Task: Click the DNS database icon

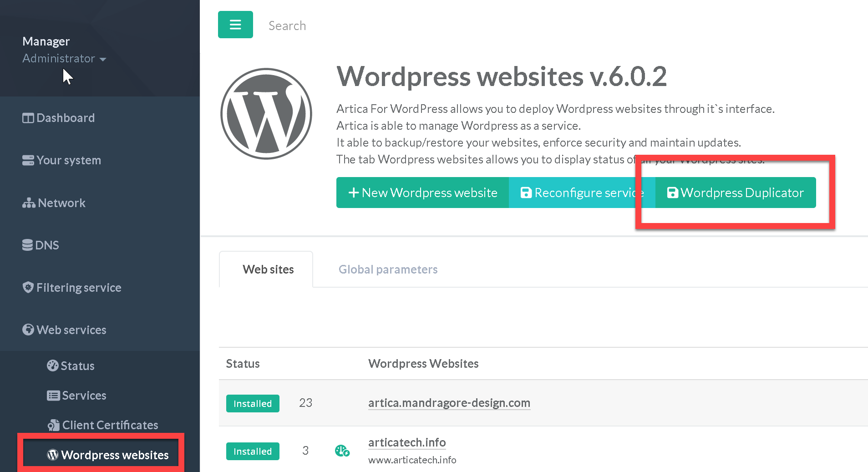Action: (x=27, y=245)
